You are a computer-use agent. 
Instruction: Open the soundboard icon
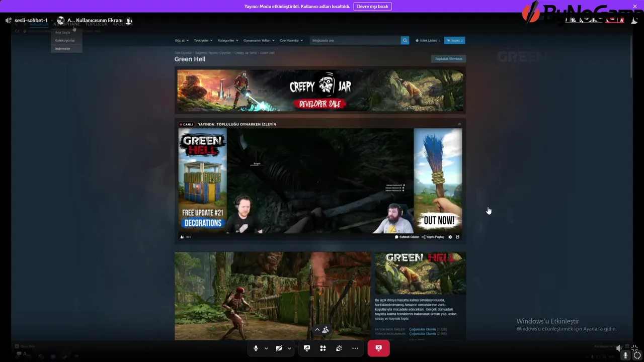pos(339,348)
